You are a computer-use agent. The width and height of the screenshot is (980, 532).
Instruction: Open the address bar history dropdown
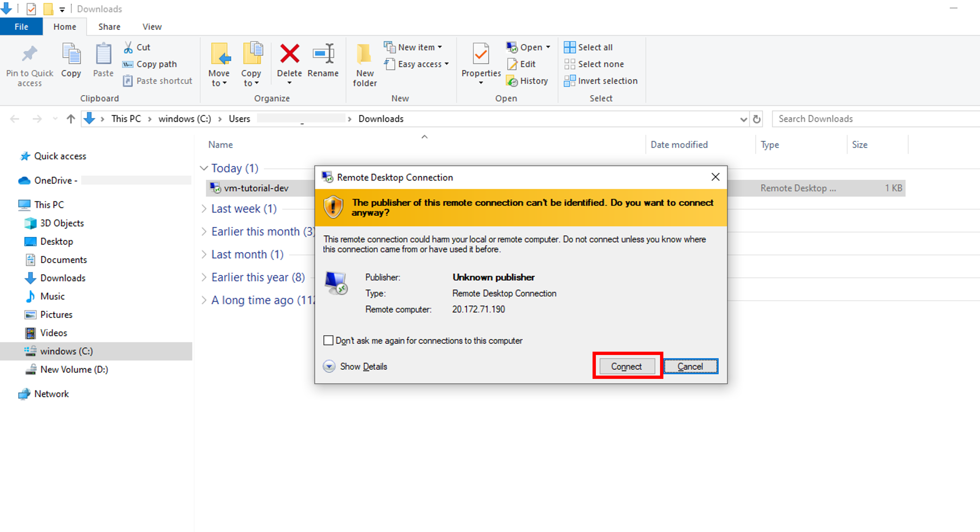pyautogui.click(x=743, y=120)
